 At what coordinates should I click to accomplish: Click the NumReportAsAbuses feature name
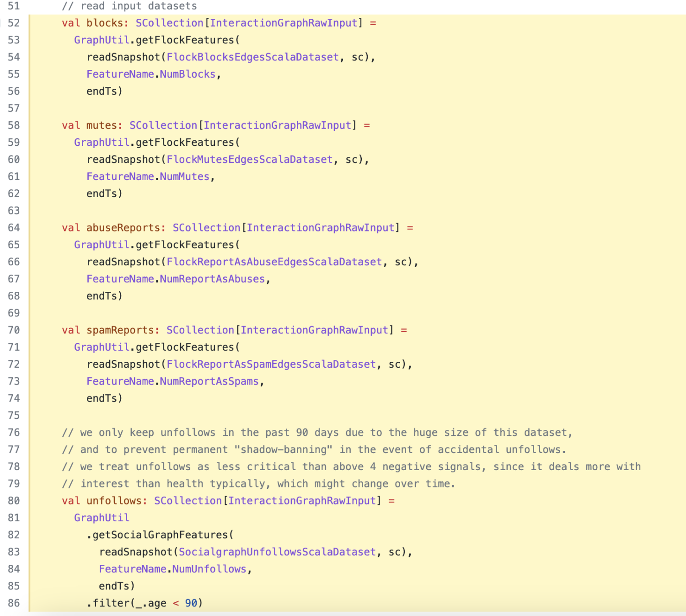pos(212,279)
